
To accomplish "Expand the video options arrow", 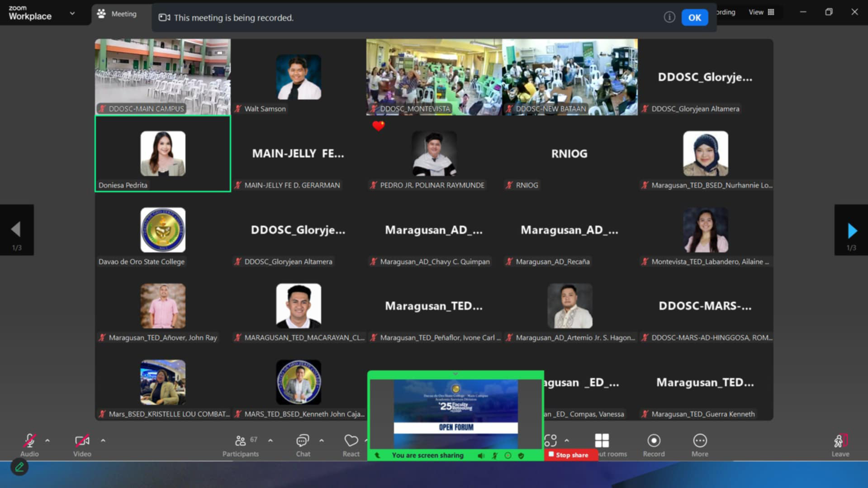I will [x=103, y=441].
